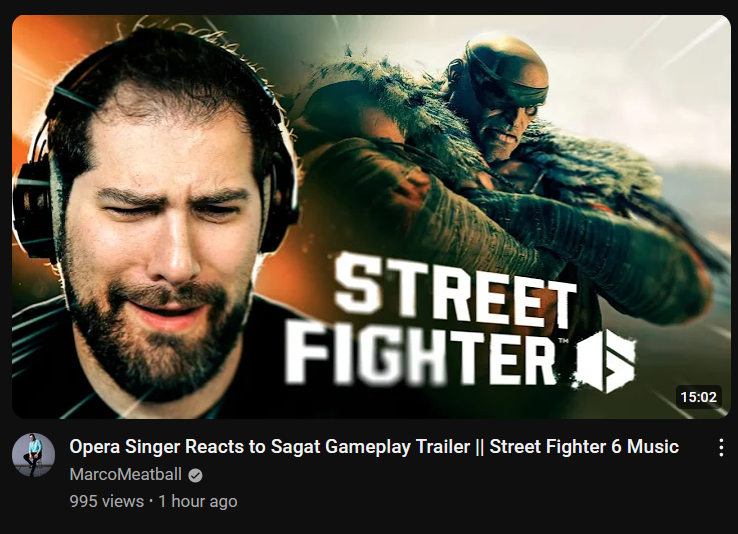The height and width of the screenshot is (534, 738).
Task: Click 'Street Fighter 6 Music' in title
Action: point(584,446)
